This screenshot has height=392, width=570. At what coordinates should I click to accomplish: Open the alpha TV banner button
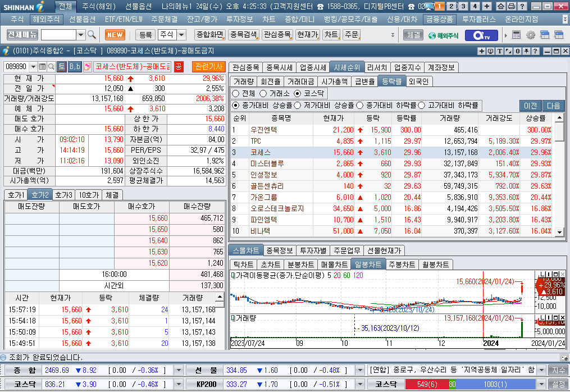[482, 35]
